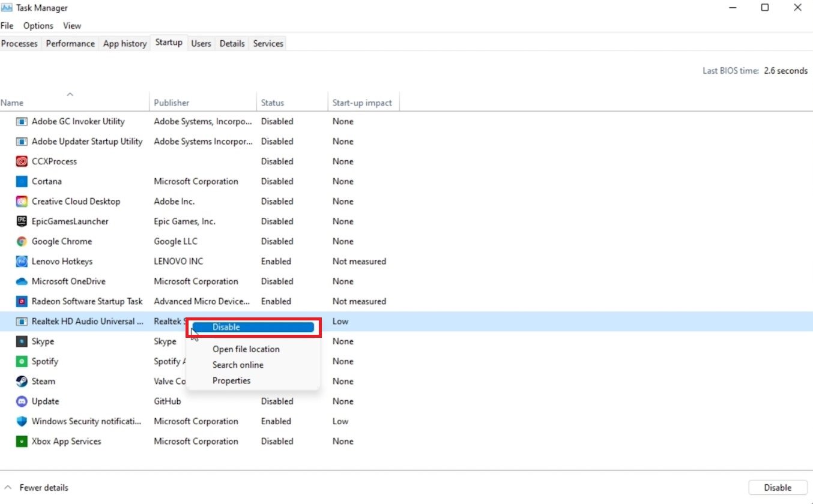Collapse view with Fewer details chevron
This screenshot has height=504, width=813.
pyautogui.click(x=8, y=487)
